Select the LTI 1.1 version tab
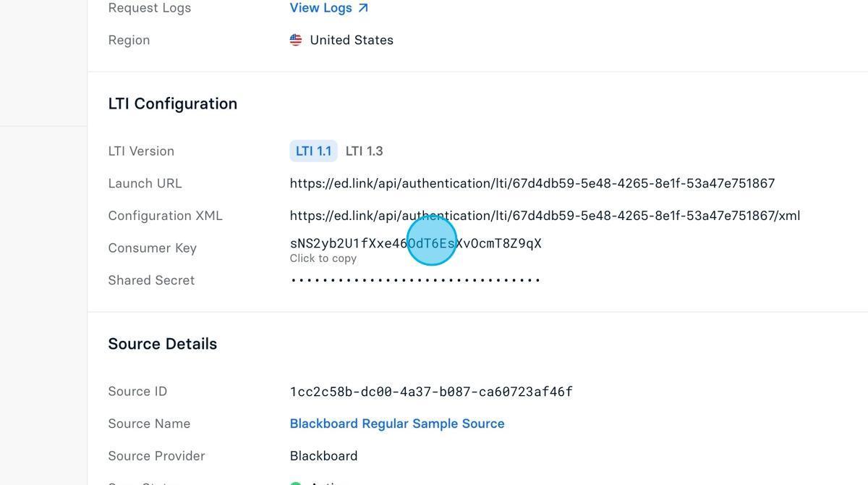868x485 pixels. [313, 151]
